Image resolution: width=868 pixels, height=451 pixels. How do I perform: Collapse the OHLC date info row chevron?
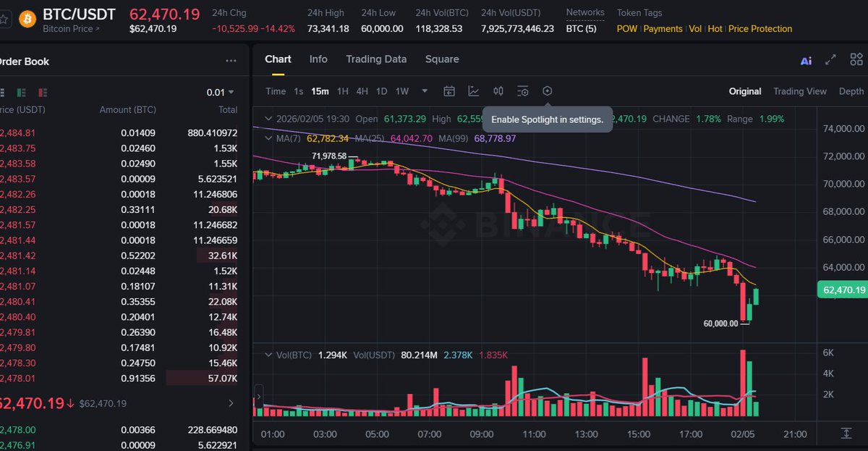(x=269, y=119)
